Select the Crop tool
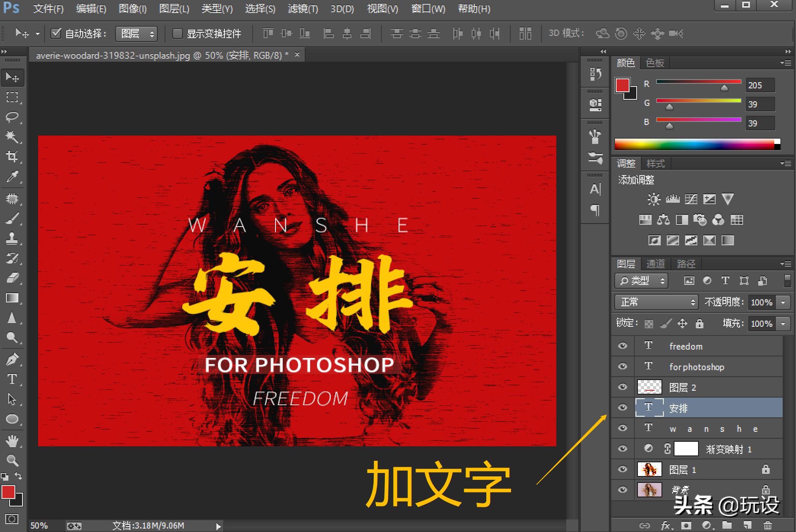The image size is (796, 532). tap(12, 156)
